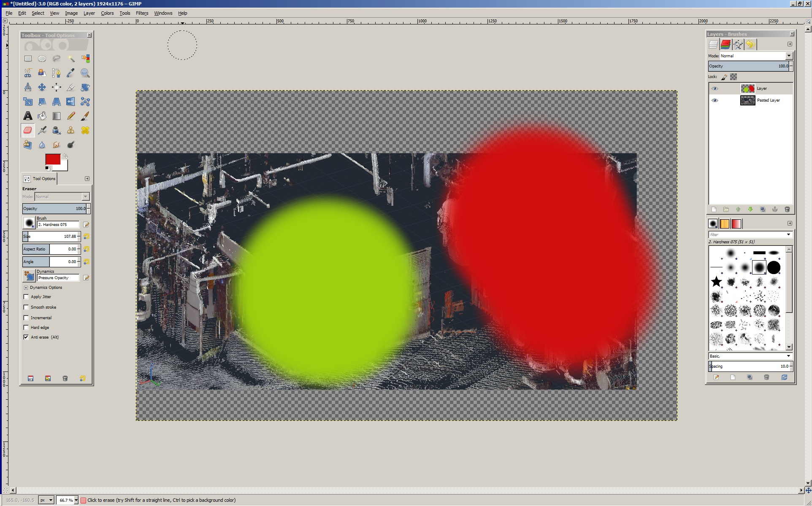This screenshot has height=506, width=812.
Task: Enable Incremental checkbox
Action: pos(26,318)
